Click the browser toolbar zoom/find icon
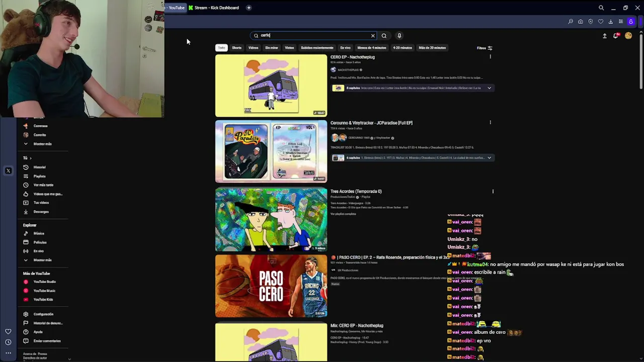Viewport: 644px width, 362px height. click(x=571, y=22)
